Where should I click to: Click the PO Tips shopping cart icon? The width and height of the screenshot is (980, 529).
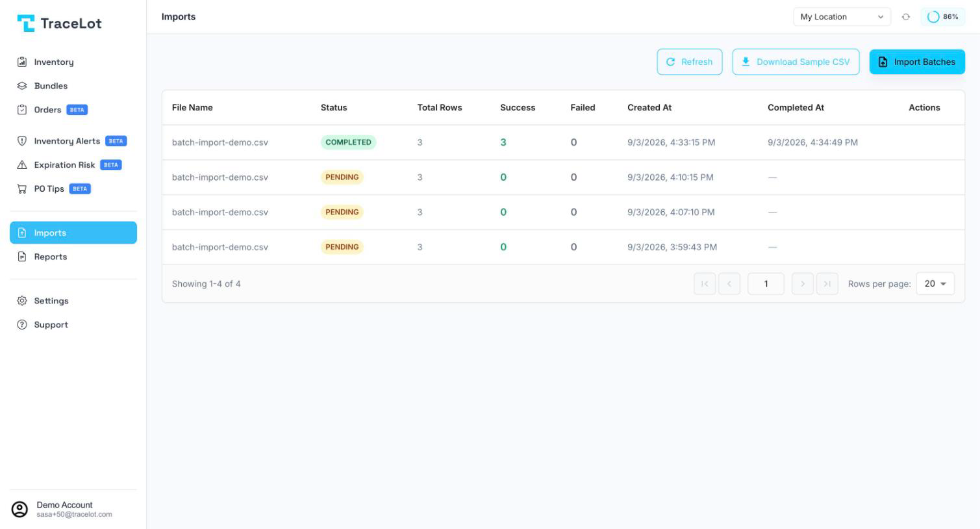click(22, 189)
